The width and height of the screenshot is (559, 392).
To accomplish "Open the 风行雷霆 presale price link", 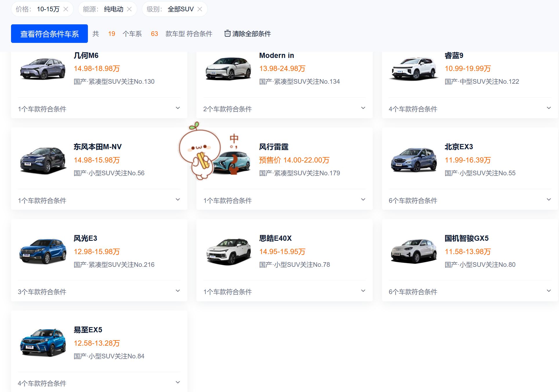I will point(294,160).
